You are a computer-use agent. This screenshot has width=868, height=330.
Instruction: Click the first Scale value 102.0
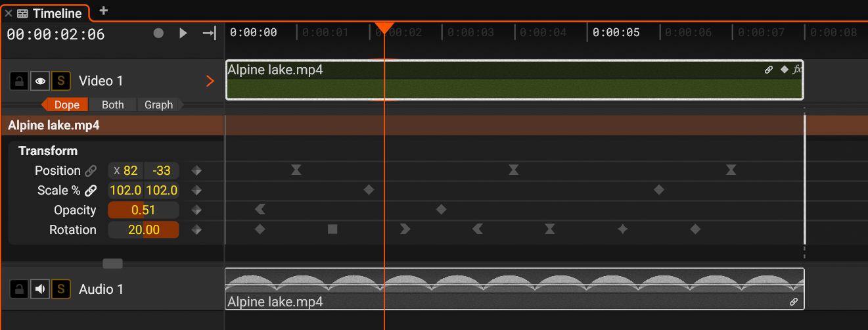point(126,191)
